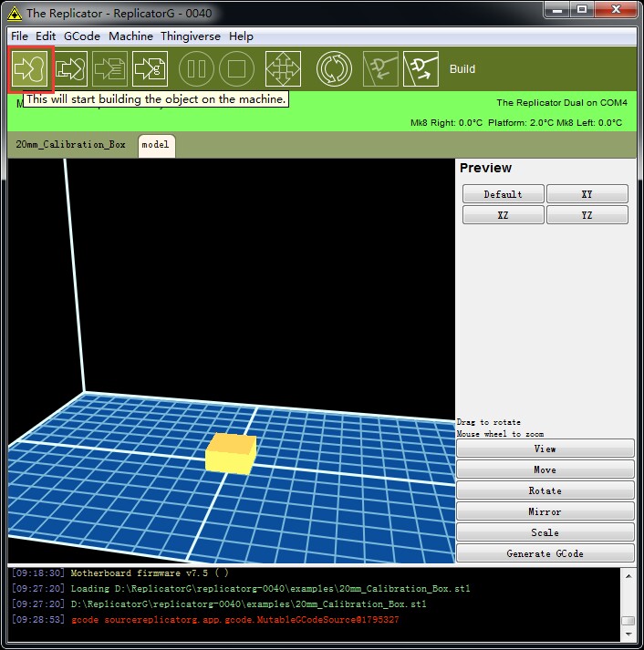Click the Mirror button

(x=545, y=511)
